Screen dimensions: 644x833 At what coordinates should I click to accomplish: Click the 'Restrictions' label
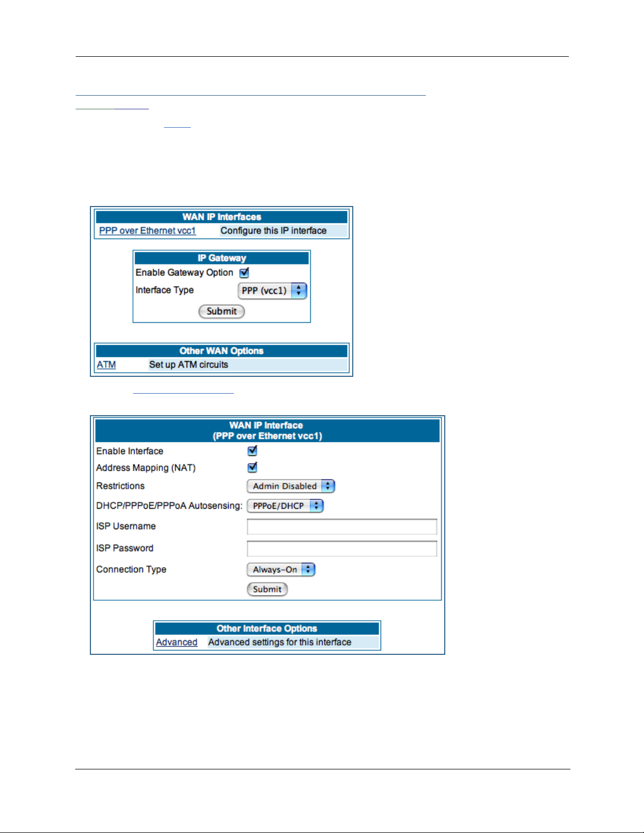click(120, 486)
